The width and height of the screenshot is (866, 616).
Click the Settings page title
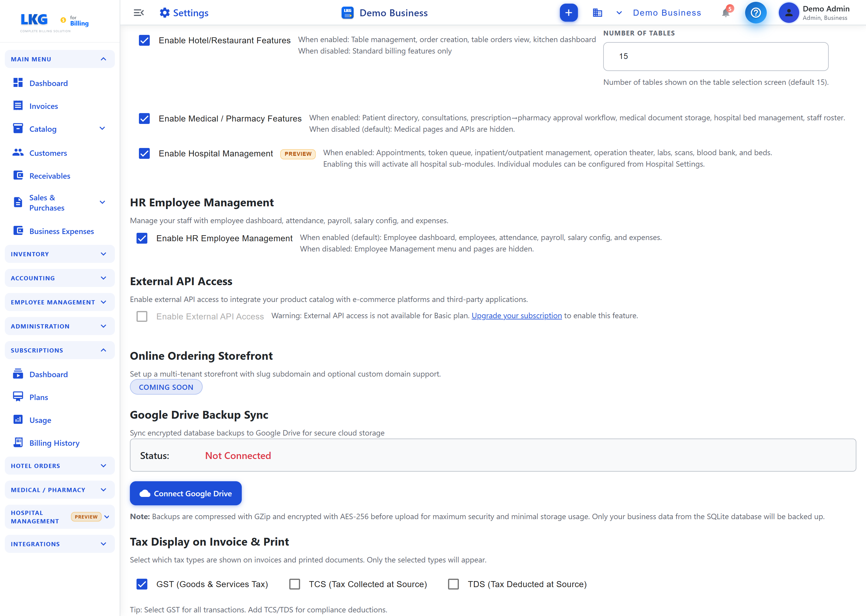point(191,13)
